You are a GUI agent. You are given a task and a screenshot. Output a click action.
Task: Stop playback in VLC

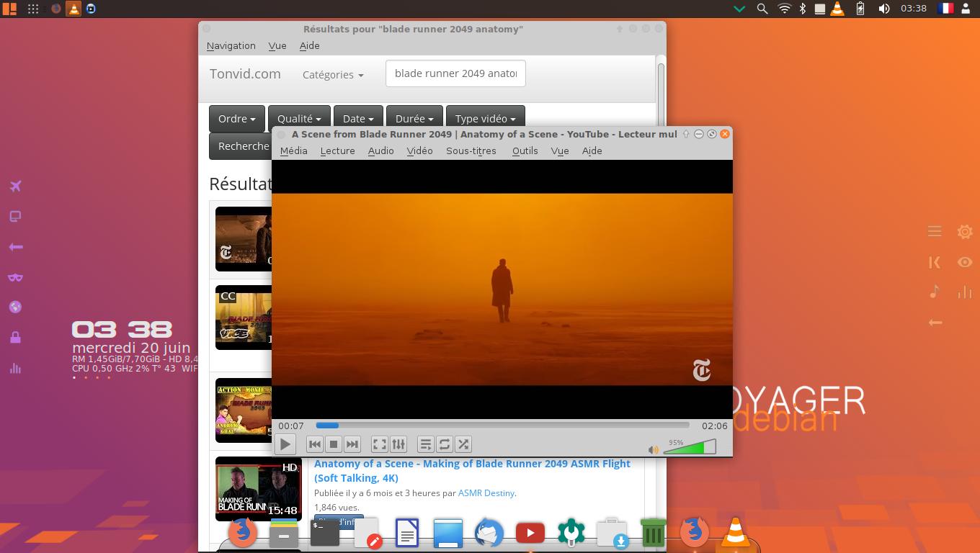333,444
